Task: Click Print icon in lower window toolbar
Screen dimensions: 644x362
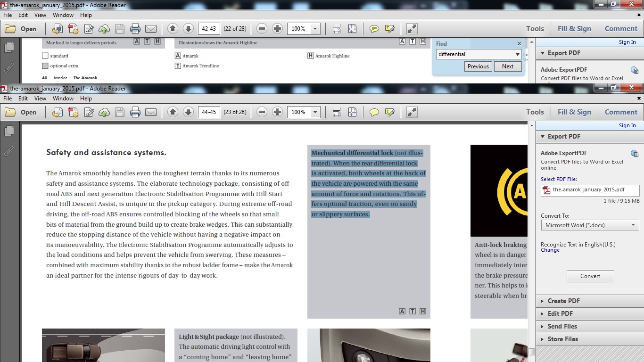Action: pos(135,112)
